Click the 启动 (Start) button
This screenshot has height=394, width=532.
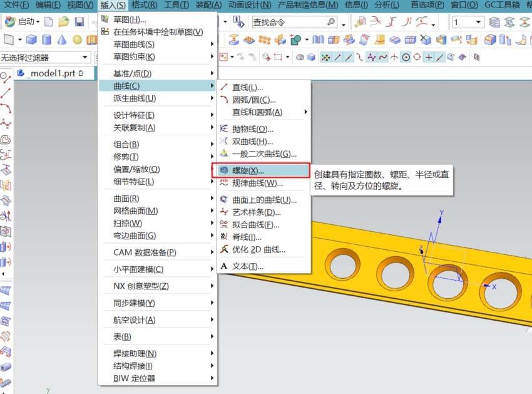(x=26, y=20)
